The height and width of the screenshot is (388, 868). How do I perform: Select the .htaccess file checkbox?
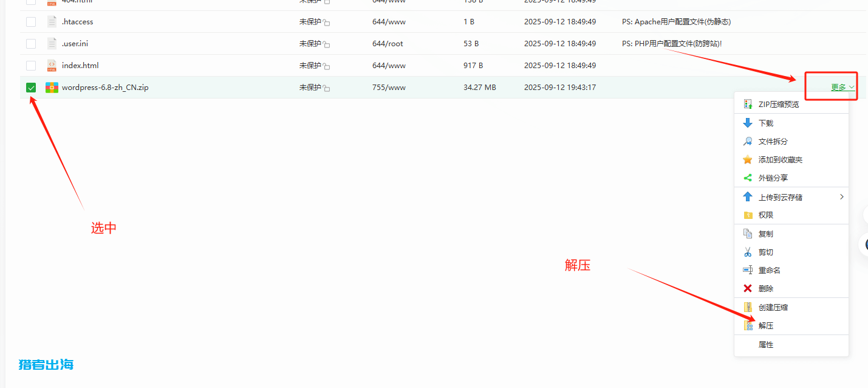31,22
